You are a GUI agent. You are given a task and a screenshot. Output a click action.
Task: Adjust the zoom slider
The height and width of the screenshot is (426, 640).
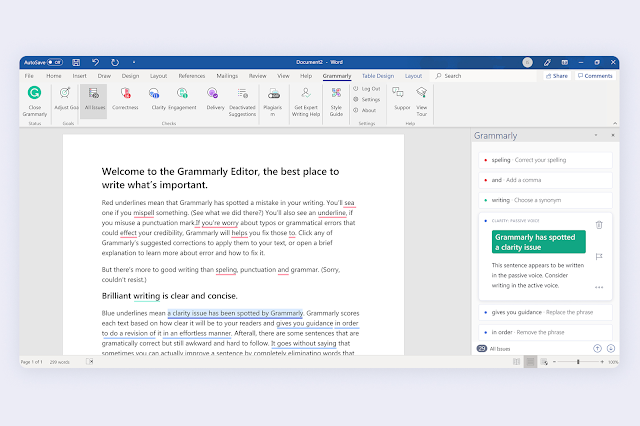578,362
